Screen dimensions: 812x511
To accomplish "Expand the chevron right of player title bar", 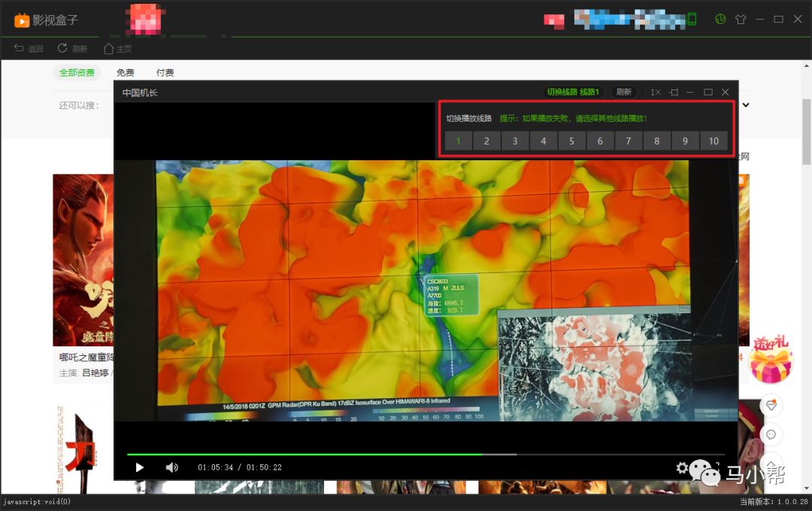I will point(746,105).
